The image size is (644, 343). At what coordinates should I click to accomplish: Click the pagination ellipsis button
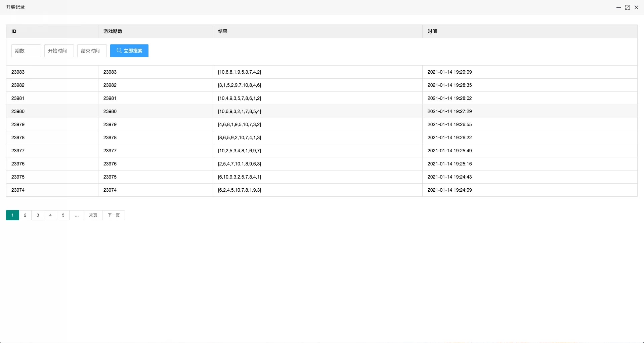77,215
